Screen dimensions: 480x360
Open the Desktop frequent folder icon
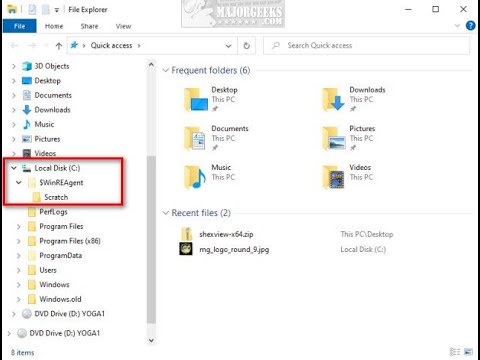pos(196,99)
